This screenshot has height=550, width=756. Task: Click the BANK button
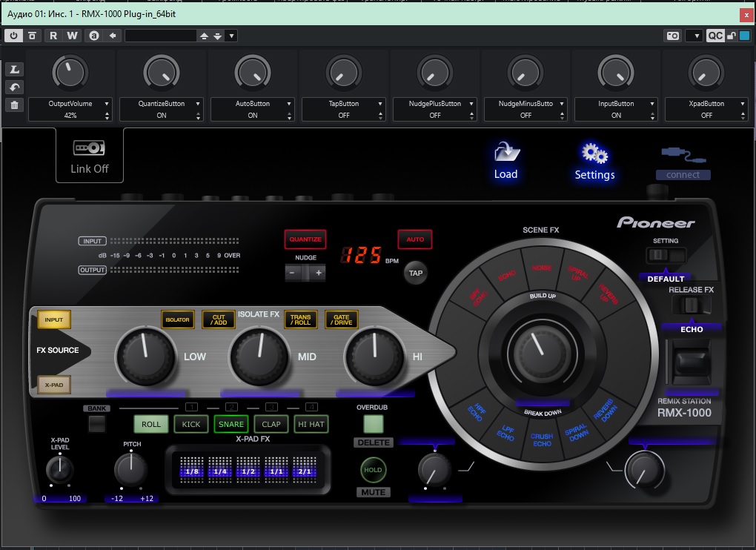[x=96, y=424]
